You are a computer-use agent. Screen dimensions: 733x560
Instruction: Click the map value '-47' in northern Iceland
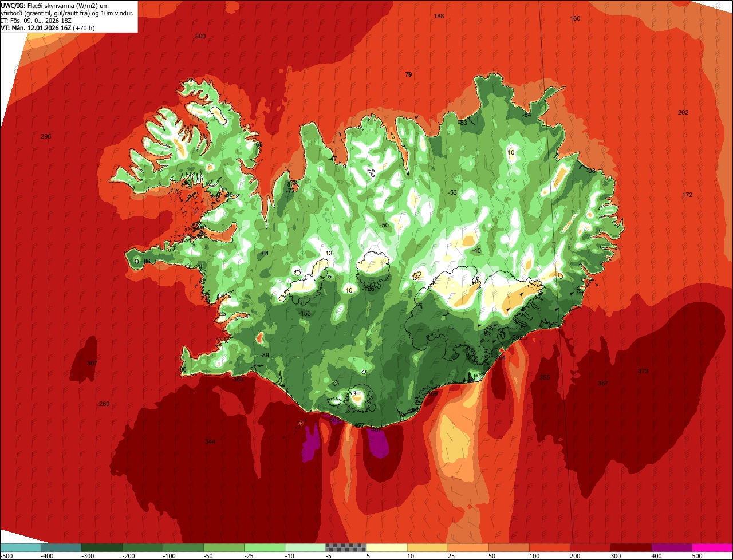click(x=333, y=159)
